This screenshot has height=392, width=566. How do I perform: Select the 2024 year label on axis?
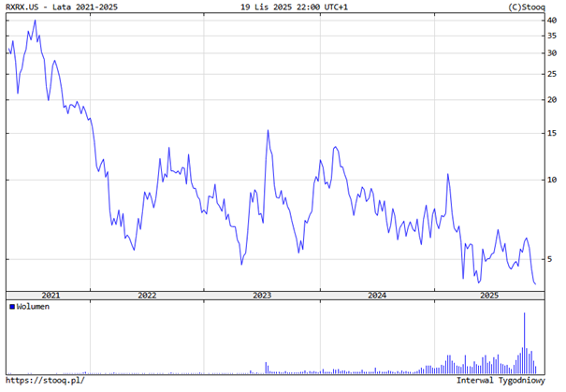pos(377,295)
